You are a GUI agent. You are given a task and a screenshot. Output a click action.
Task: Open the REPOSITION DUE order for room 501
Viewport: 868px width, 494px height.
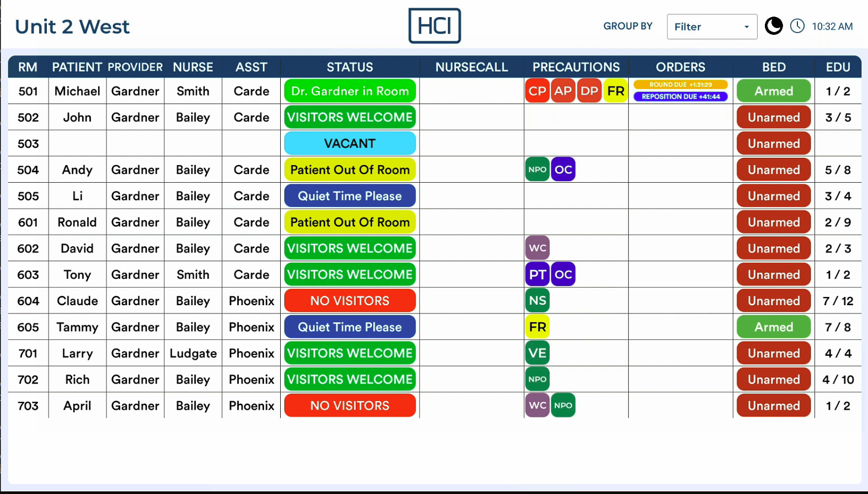pyautogui.click(x=681, y=97)
